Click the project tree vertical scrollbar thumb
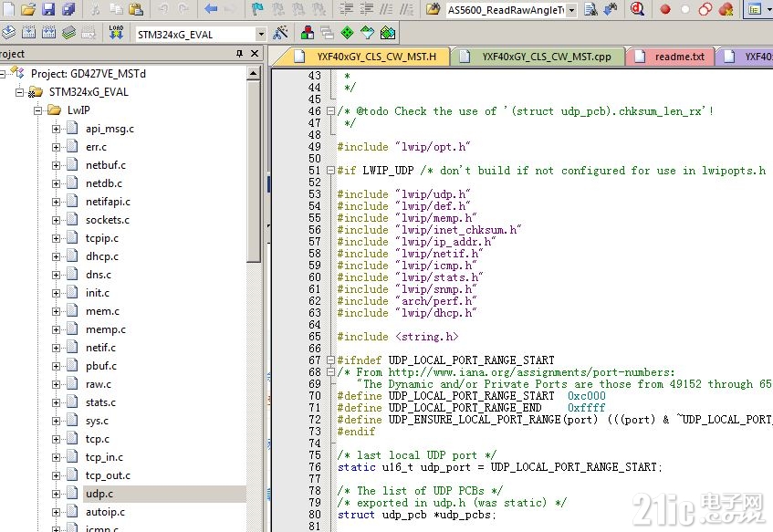This screenshot has height=532, width=773. click(254, 172)
